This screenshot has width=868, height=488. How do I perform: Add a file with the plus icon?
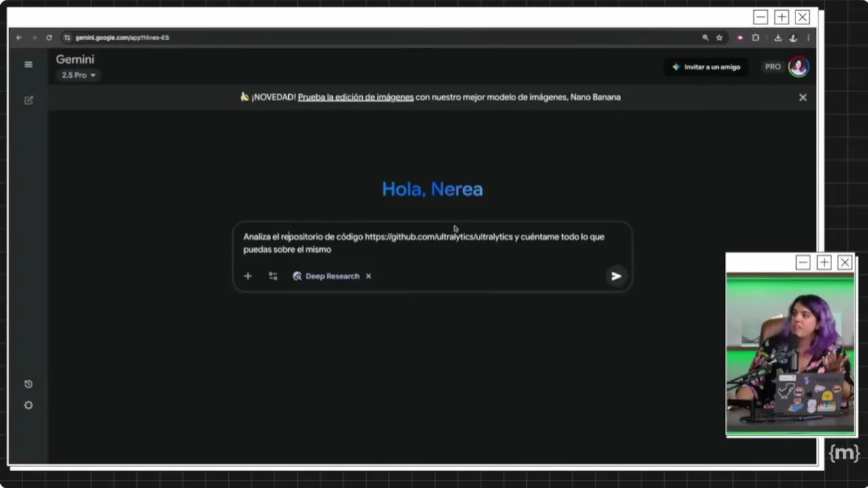tap(248, 276)
